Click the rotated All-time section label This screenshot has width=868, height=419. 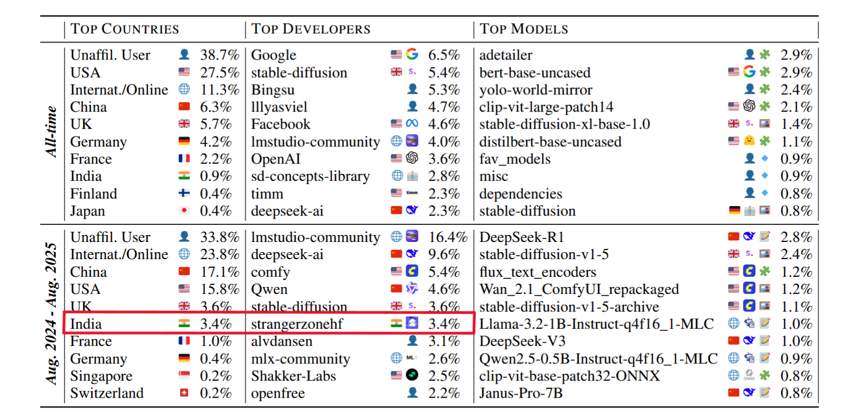pyautogui.click(x=52, y=132)
